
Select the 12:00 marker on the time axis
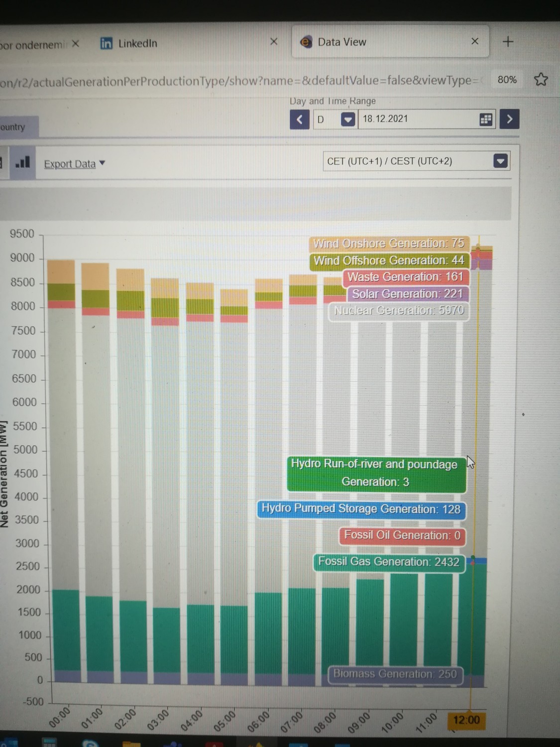(x=466, y=720)
